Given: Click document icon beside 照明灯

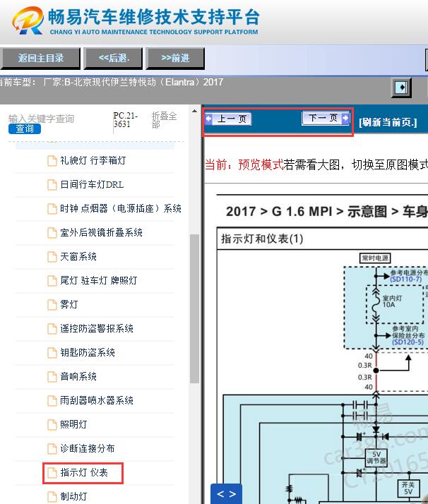Looking at the screenshot, I should pyautogui.click(x=52, y=425).
